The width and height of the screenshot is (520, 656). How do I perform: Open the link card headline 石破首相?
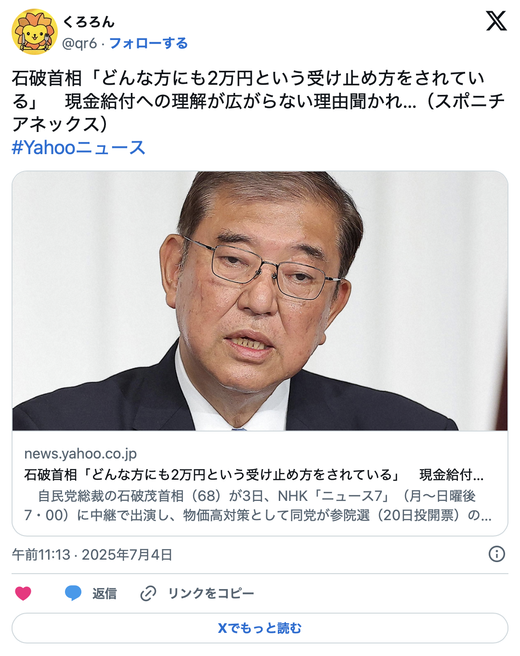point(254,475)
